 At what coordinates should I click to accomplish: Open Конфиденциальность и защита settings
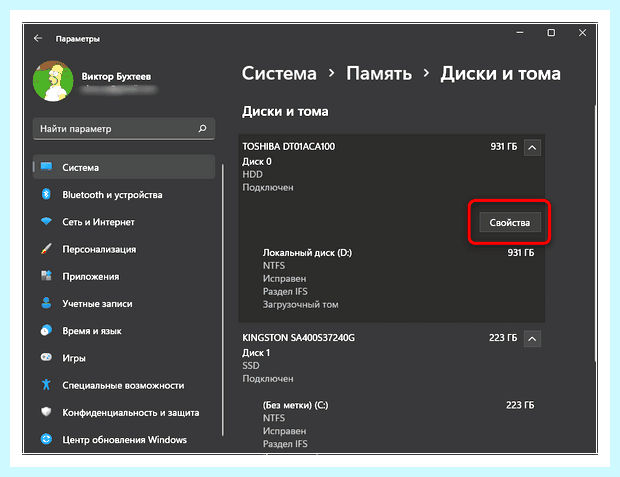pos(124,412)
